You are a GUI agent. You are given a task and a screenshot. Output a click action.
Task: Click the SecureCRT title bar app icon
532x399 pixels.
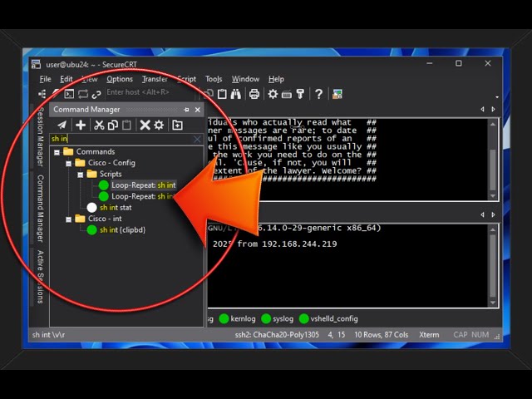[36, 64]
